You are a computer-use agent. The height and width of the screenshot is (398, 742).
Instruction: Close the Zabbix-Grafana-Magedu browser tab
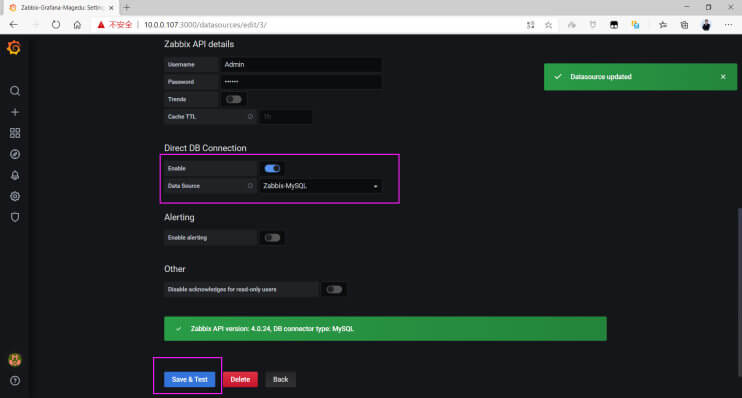click(x=111, y=8)
